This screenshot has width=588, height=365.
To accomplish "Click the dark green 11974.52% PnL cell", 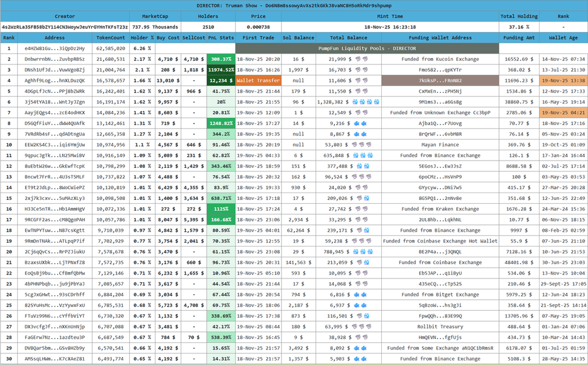I will pos(221,69).
